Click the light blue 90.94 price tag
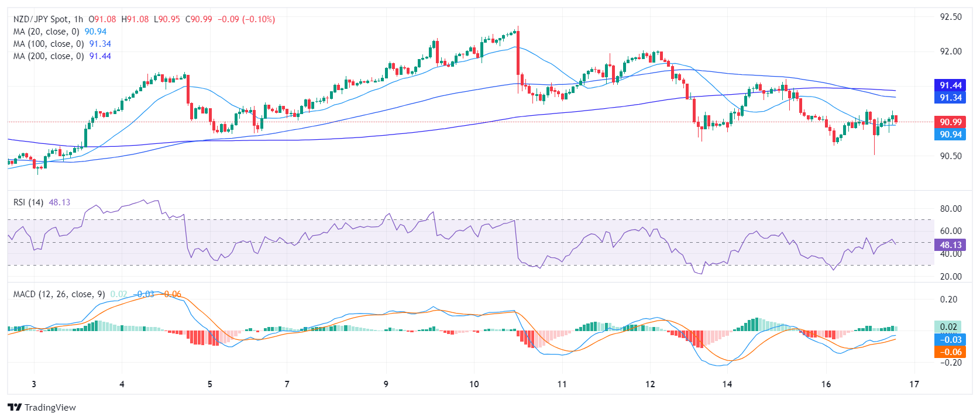This screenshot has width=980, height=420. tap(950, 135)
